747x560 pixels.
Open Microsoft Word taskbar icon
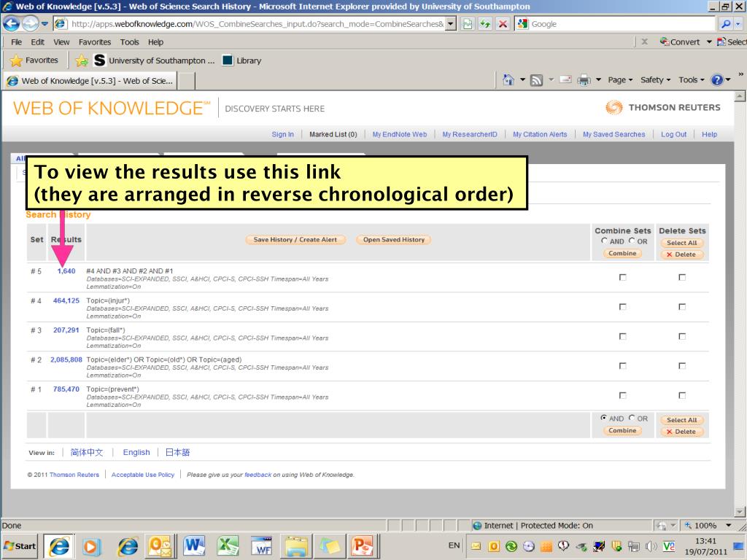194,545
